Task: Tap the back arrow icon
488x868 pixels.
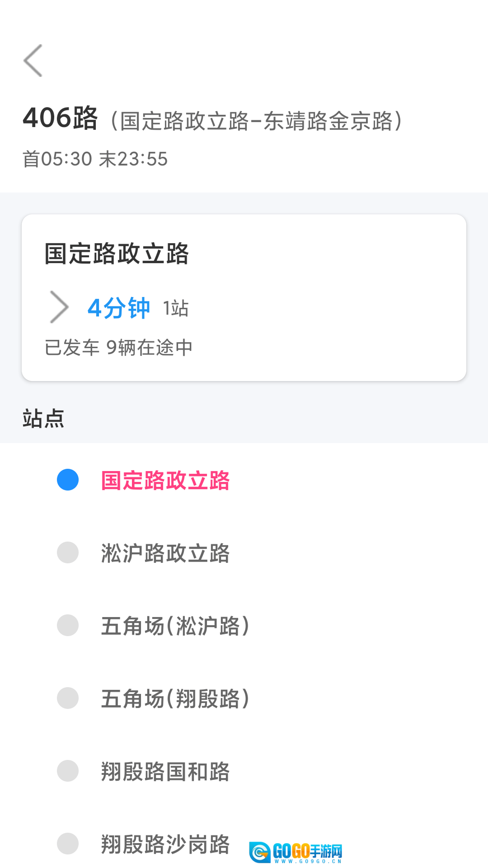Action: [x=33, y=61]
